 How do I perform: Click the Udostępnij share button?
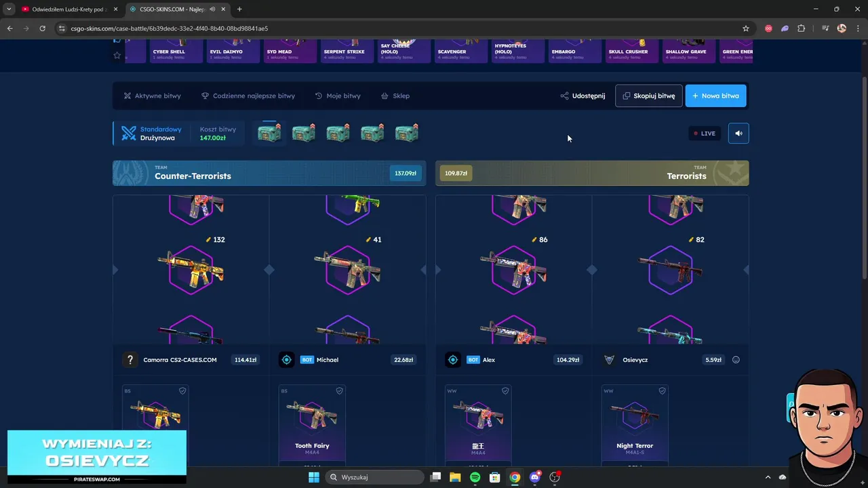tap(583, 96)
